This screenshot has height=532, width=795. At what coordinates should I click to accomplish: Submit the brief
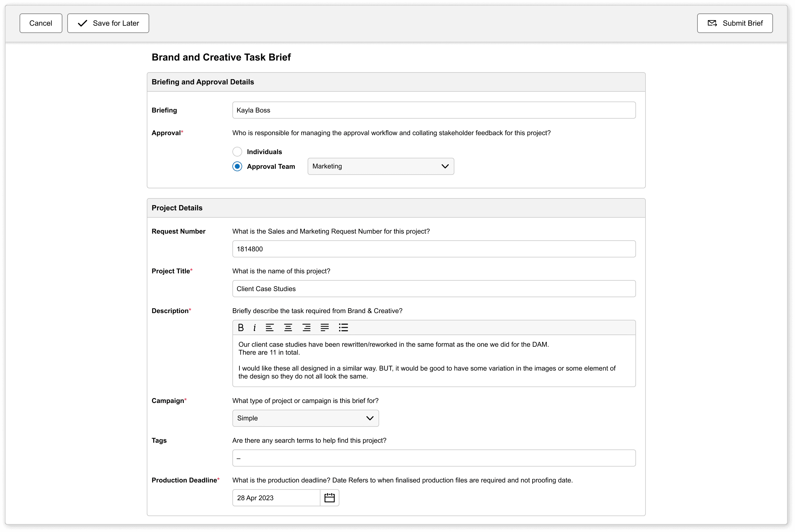pos(734,23)
